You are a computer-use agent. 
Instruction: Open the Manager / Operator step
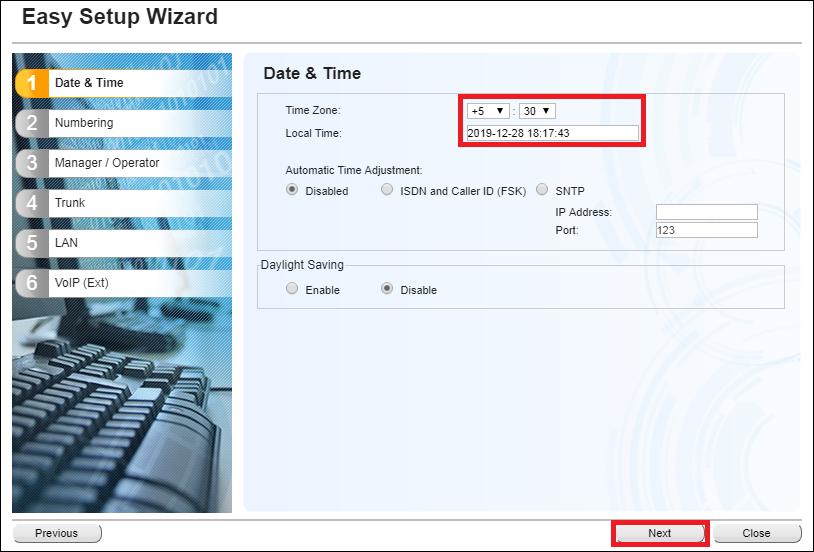(124, 163)
